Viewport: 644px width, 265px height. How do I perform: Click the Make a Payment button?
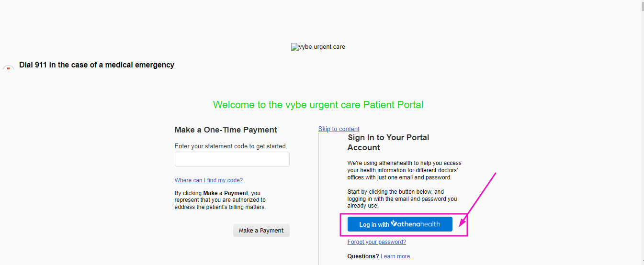[x=261, y=230]
